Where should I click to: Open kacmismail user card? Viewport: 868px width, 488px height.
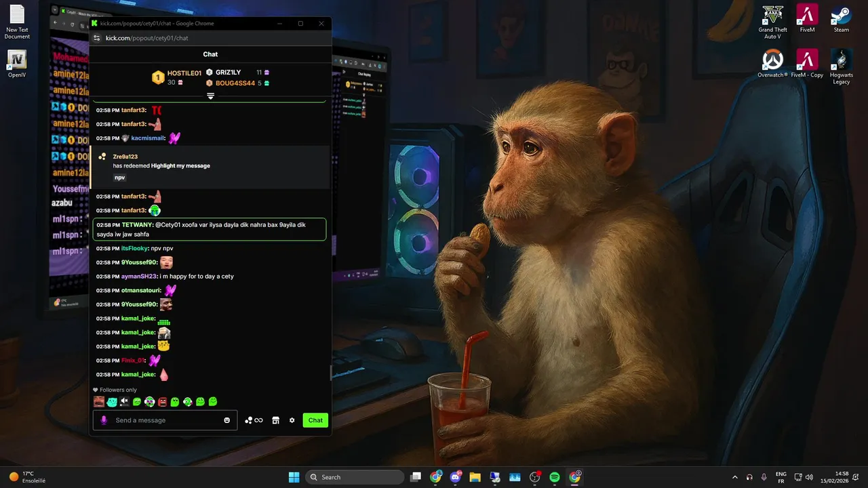click(148, 138)
